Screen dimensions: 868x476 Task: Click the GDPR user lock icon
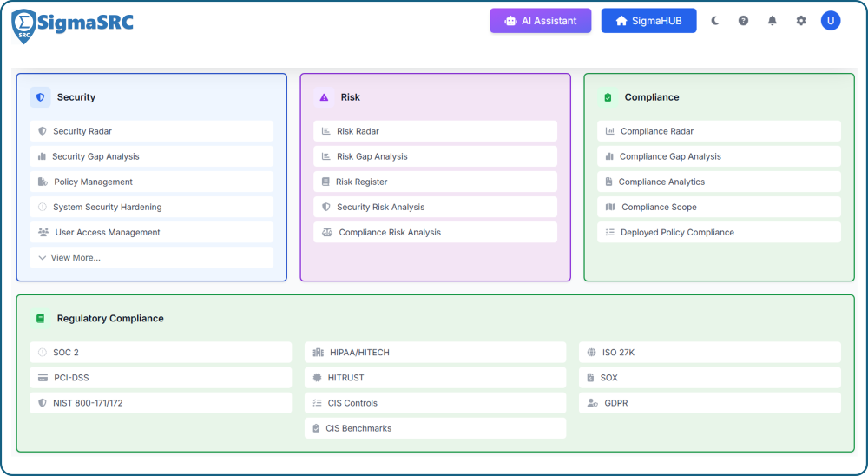click(x=592, y=403)
